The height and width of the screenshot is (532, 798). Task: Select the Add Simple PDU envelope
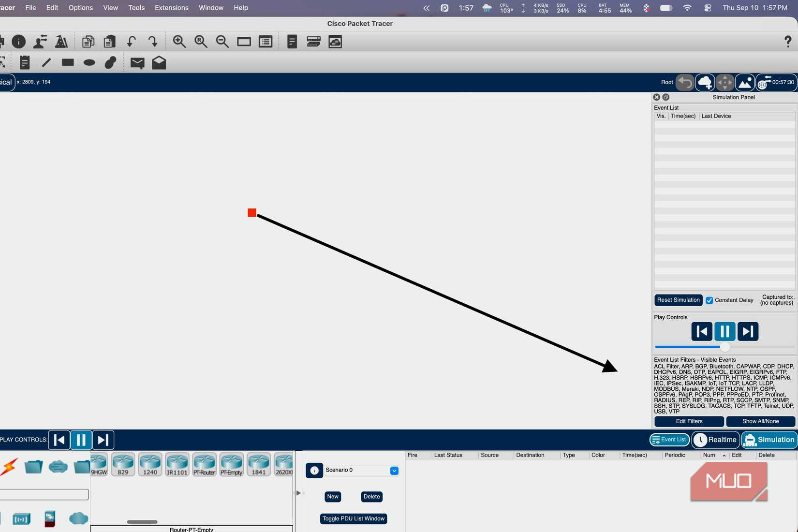[137, 63]
